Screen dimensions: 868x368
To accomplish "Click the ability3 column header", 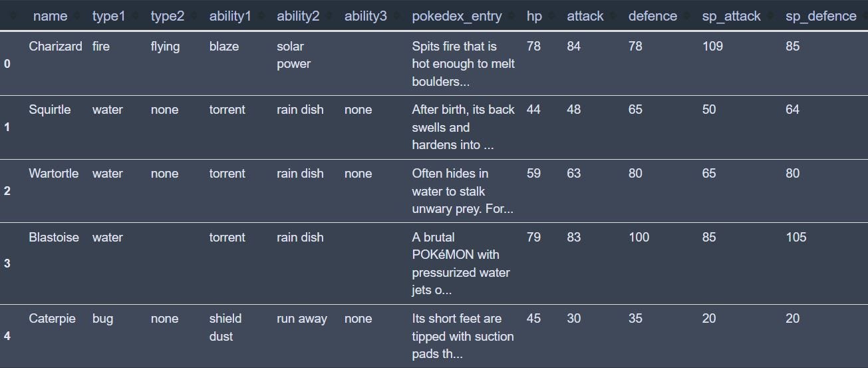I will pyautogui.click(x=365, y=16).
